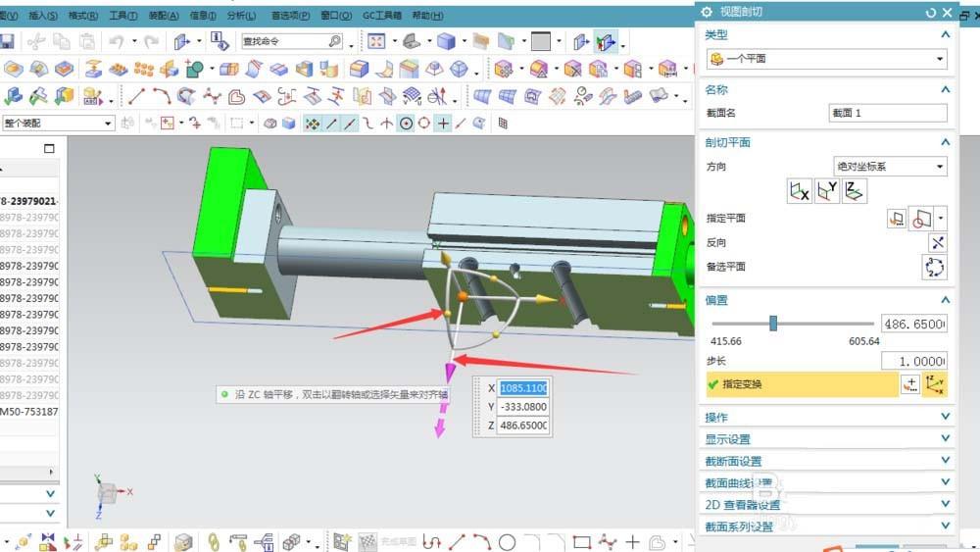Click the shaded blue cube render-style icon
This screenshot has width=980, height=552.
point(446,41)
